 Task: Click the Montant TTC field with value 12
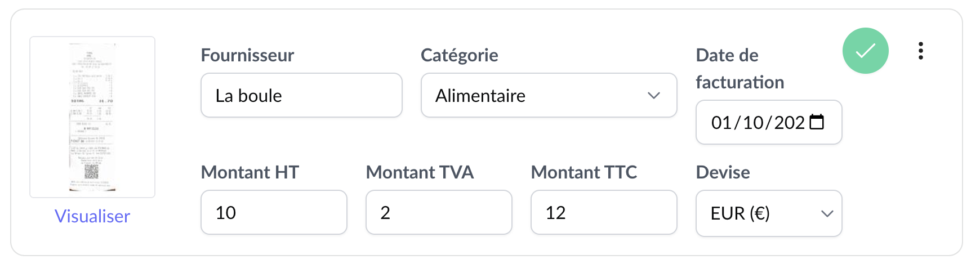click(604, 212)
